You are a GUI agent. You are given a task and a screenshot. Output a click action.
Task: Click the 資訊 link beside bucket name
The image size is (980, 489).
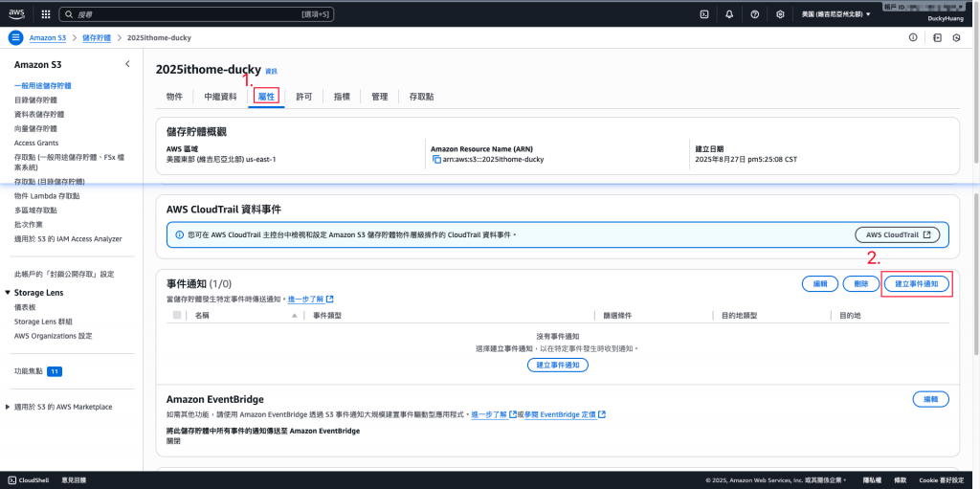(271, 71)
